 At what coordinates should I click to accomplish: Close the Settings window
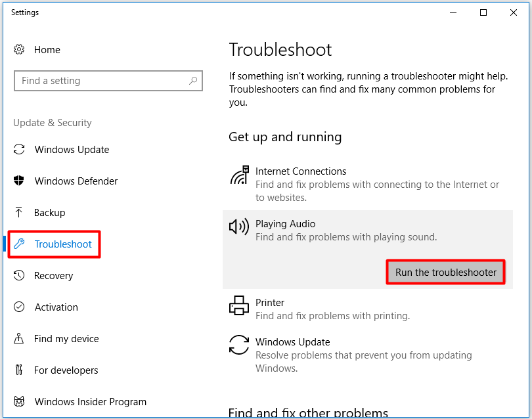(514, 12)
